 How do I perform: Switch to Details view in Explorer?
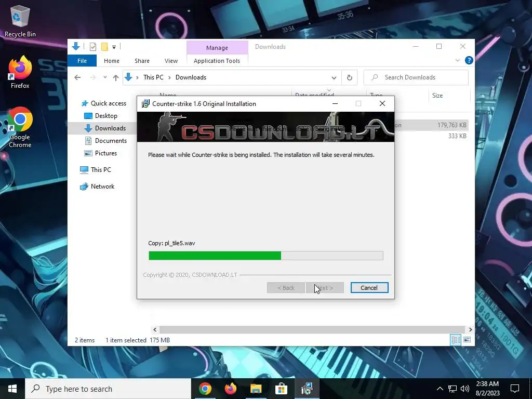point(456,340)
